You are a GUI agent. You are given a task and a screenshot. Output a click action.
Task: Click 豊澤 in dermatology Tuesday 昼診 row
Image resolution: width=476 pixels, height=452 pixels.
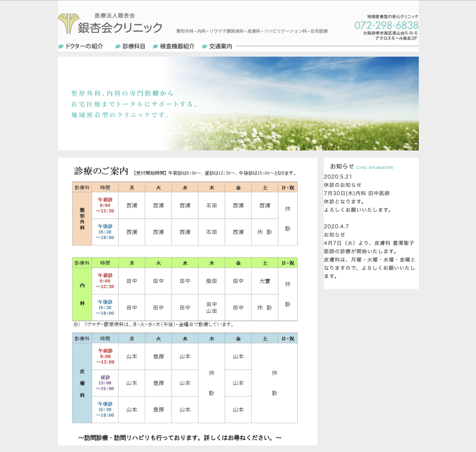(158, 383)
